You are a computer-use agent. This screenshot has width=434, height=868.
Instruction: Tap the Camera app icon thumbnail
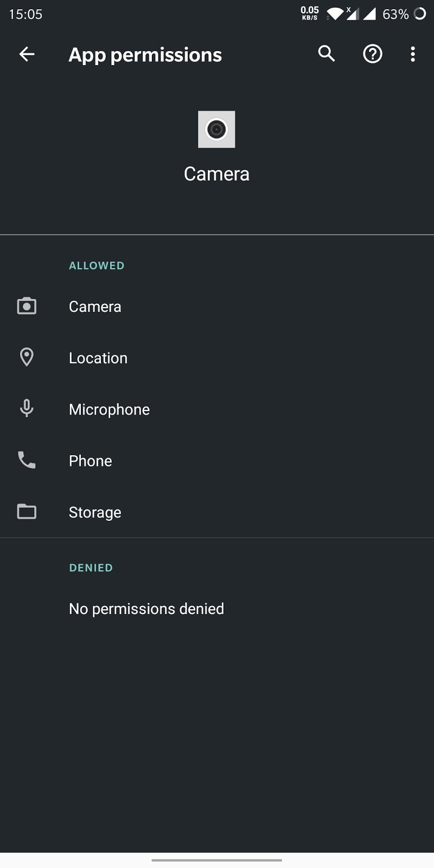click(x=216, y=129)
